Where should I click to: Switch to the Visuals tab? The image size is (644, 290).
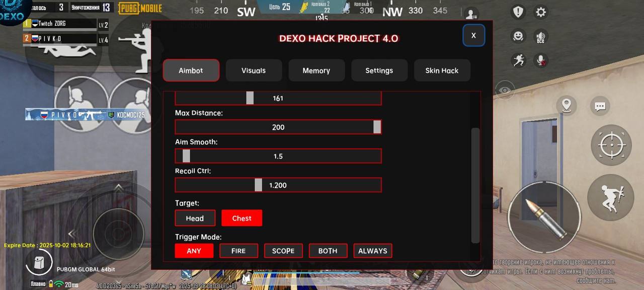pos(254,70)
